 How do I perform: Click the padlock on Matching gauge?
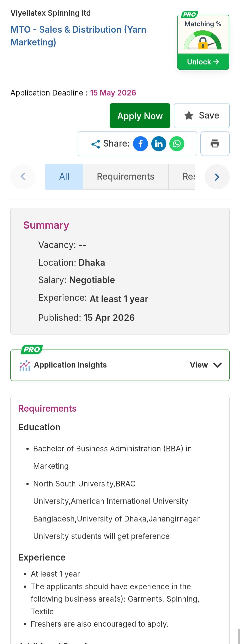[x=203, y=43]
